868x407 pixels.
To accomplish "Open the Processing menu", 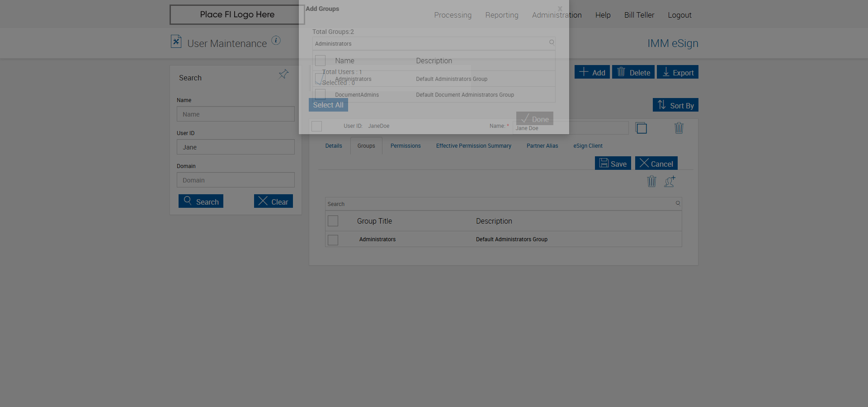I will (453, 15).
